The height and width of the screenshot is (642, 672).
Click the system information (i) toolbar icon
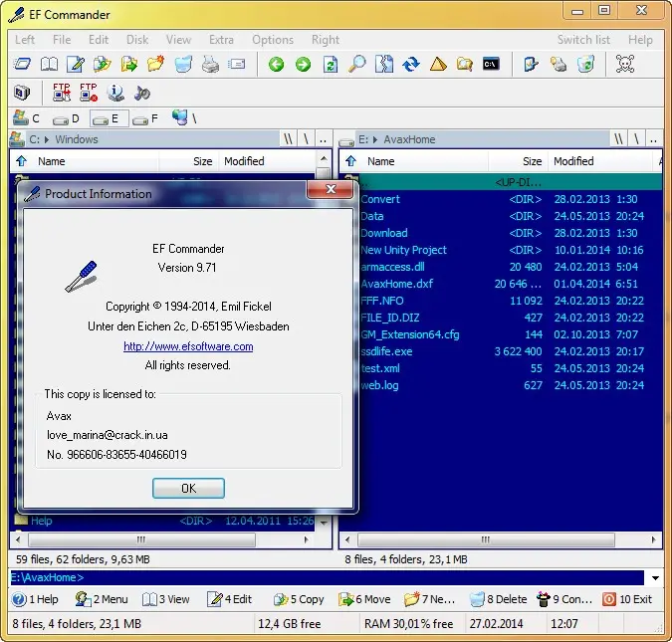[x=115, y=93]
